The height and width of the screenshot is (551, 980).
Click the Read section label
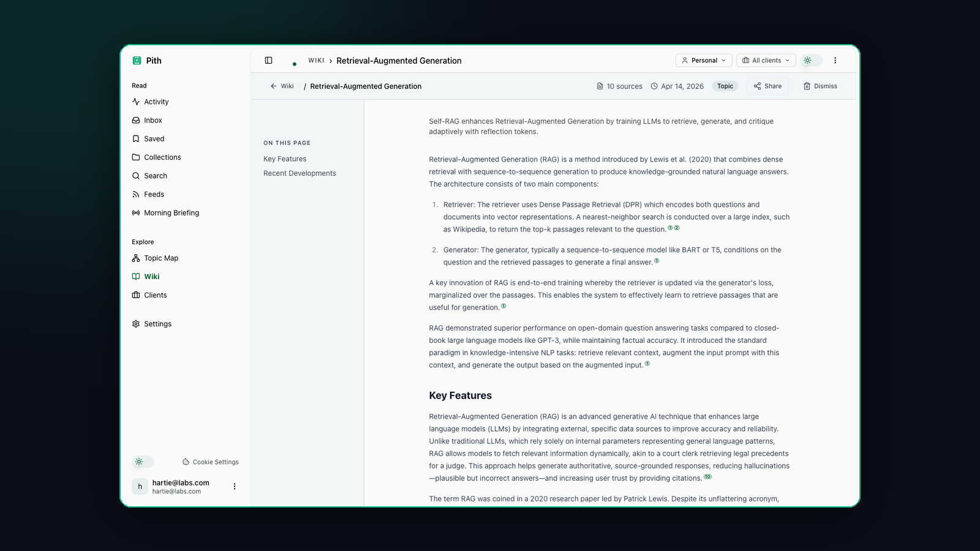(139, 86)
